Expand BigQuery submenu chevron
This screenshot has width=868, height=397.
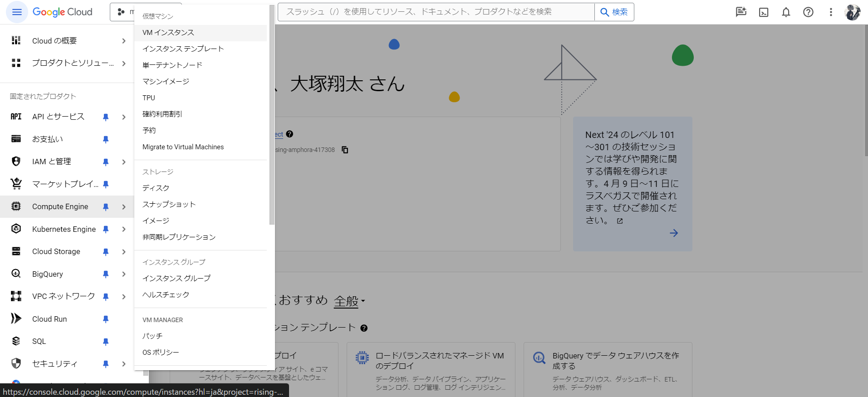[124, 274]
